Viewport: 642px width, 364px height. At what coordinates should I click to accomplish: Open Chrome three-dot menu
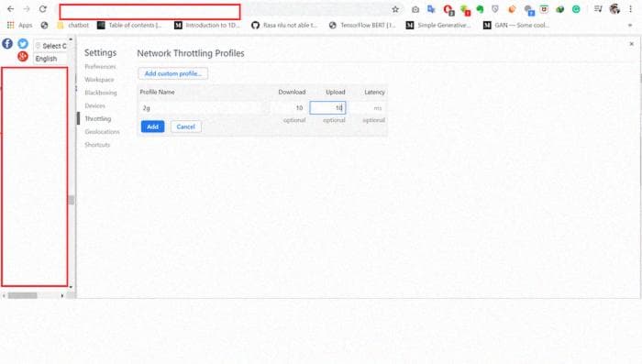tap(631, 9)
